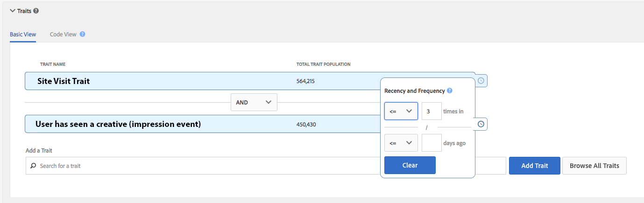Open the frequency comparison dropdown beside 'times in'
The image size is (644, 203).
[x=401, y=111]
